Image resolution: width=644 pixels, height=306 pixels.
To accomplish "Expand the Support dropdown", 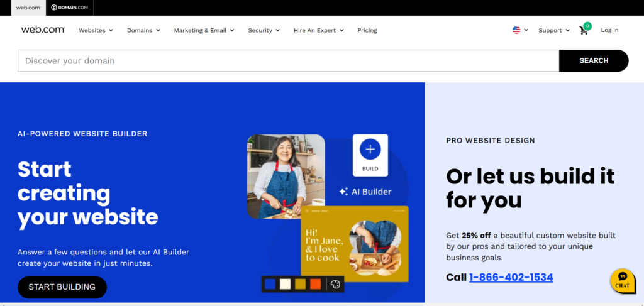I will (x=554, y=30).
